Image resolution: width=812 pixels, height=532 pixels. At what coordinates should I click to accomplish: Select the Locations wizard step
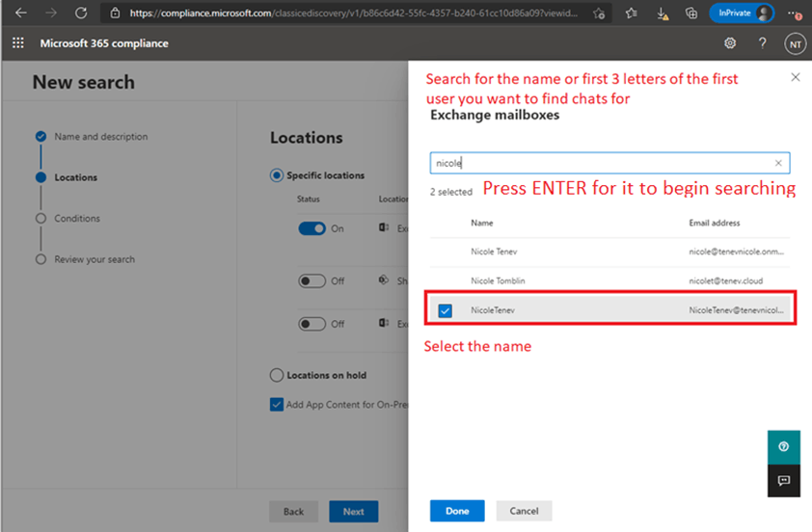point(75,177)
